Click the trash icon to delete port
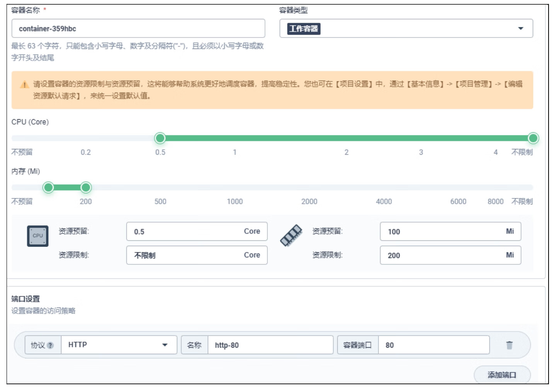 point(509,345)
